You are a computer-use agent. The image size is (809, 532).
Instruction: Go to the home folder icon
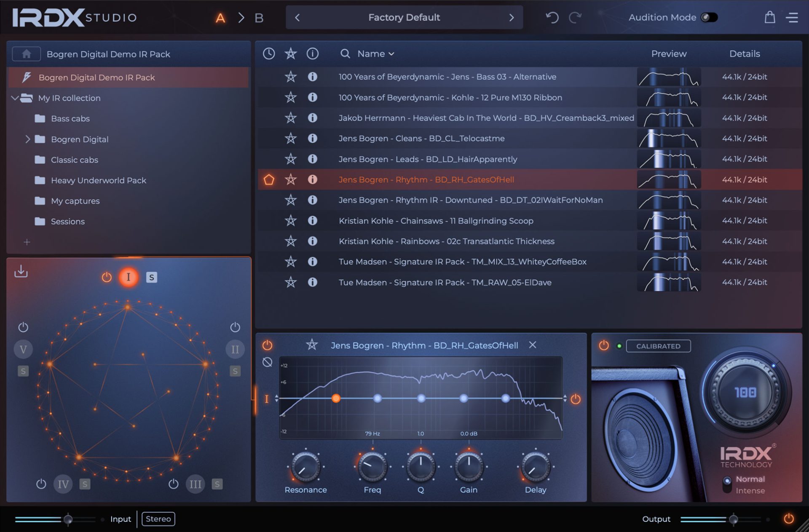[x=26, y=54]
